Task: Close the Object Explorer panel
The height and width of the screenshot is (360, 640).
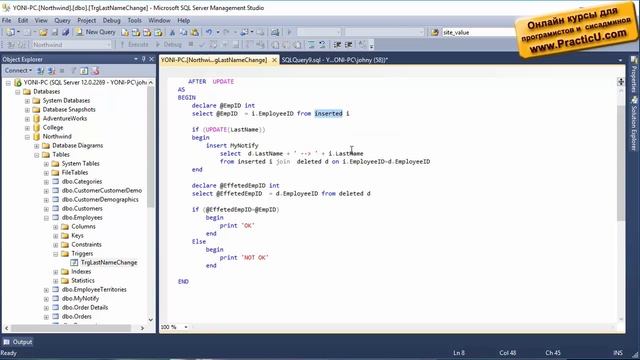Action: pyautogui.click(x=151, y=59)
